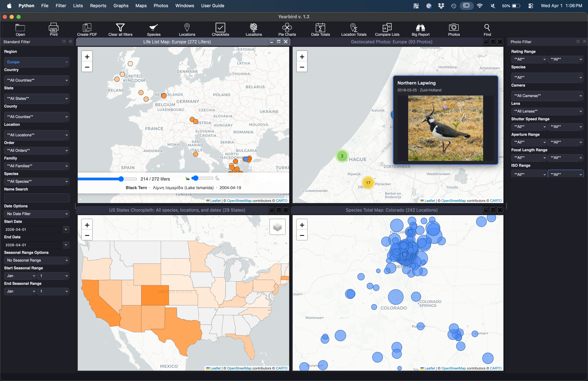Click the Find icon
The width and height of the screenshot is (588, 381).
pyautogui.click(x=487, y=29)
